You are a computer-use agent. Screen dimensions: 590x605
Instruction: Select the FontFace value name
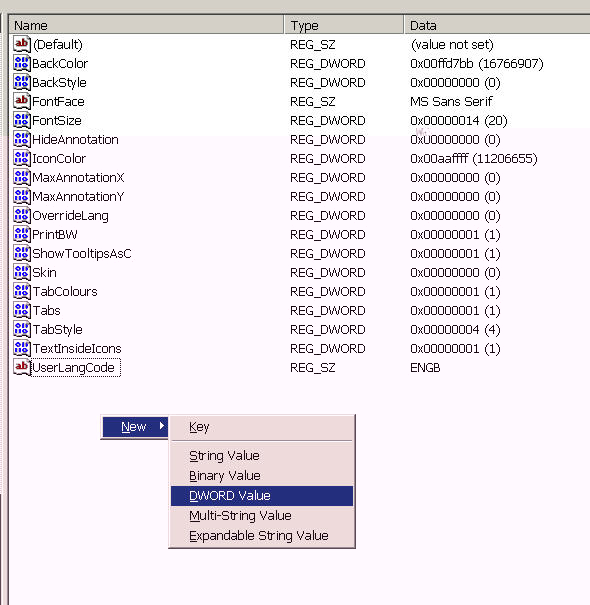(x=58, y=101)
